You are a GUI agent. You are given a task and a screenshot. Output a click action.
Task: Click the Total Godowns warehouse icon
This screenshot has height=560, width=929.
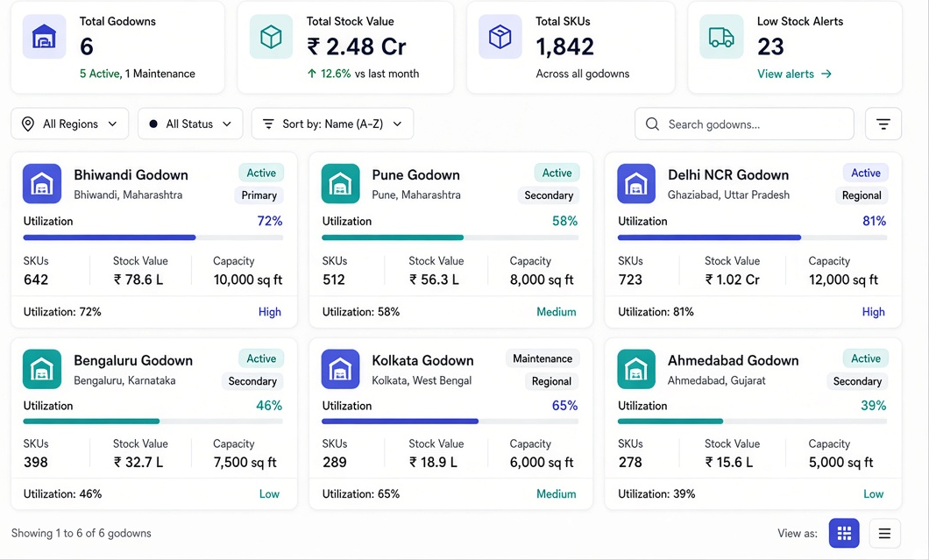[45, 37]
